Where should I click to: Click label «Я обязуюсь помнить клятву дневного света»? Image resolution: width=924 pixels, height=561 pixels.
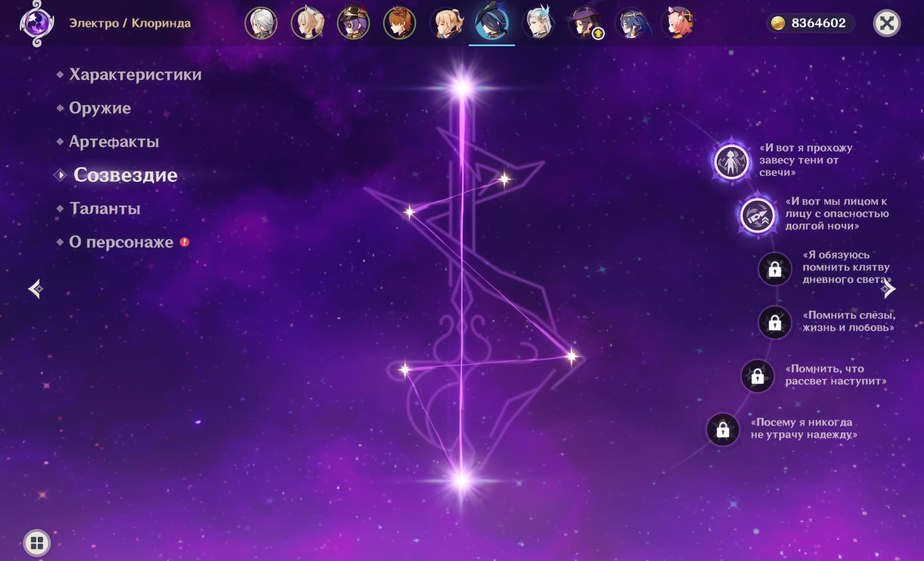coord(847,267)
